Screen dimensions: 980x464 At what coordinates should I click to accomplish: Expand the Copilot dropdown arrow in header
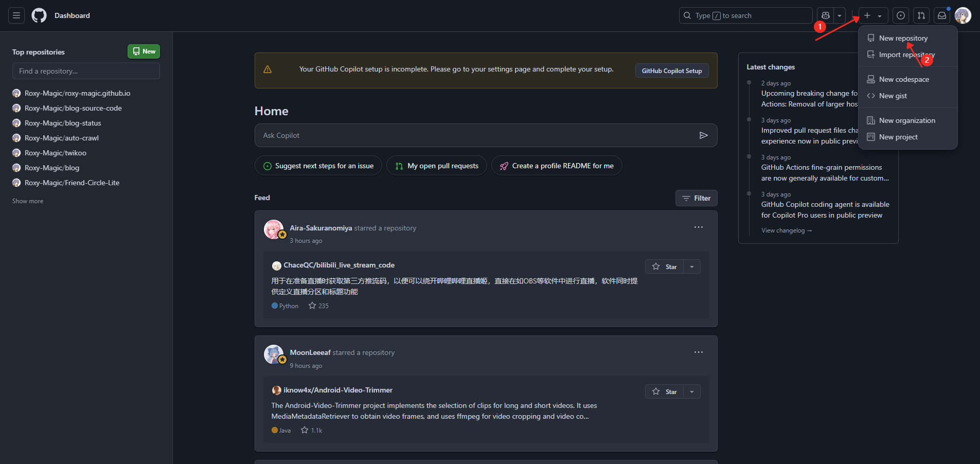click(840, 15)
